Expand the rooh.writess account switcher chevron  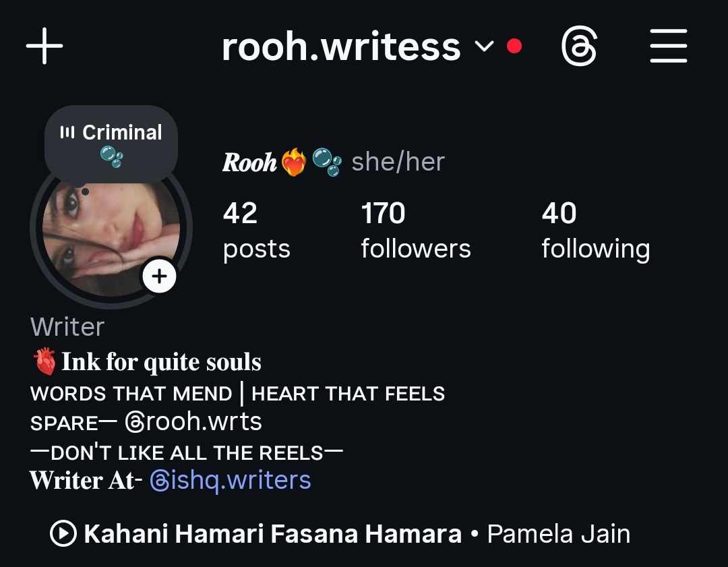click(484, 46)
